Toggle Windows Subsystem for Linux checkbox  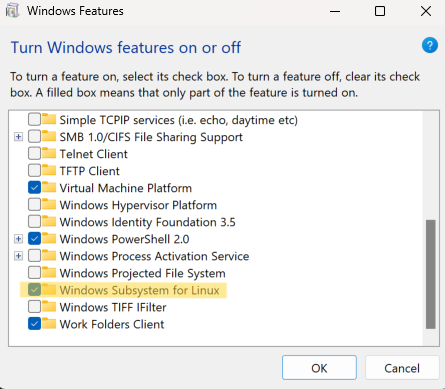click(x=34, y=290)
